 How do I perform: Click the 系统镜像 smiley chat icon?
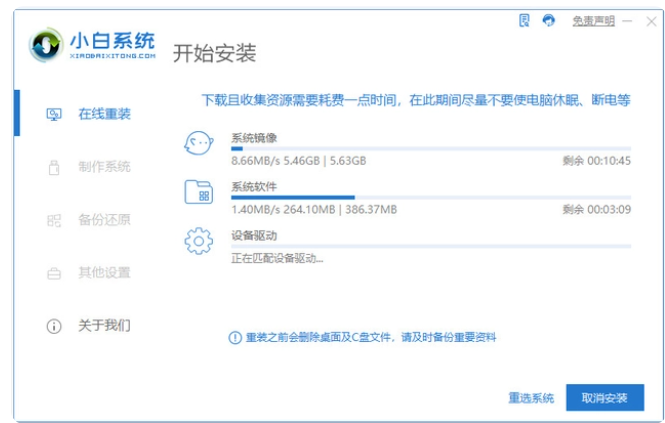point(198,143)
